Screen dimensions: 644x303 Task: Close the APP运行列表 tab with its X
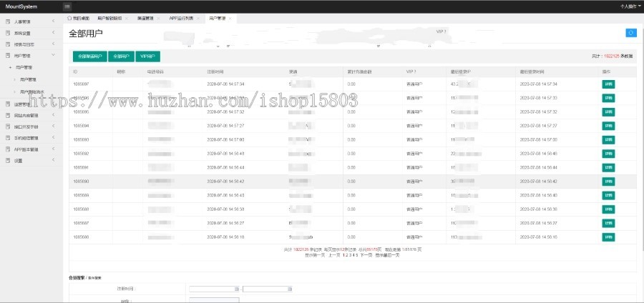click(198, 19)
